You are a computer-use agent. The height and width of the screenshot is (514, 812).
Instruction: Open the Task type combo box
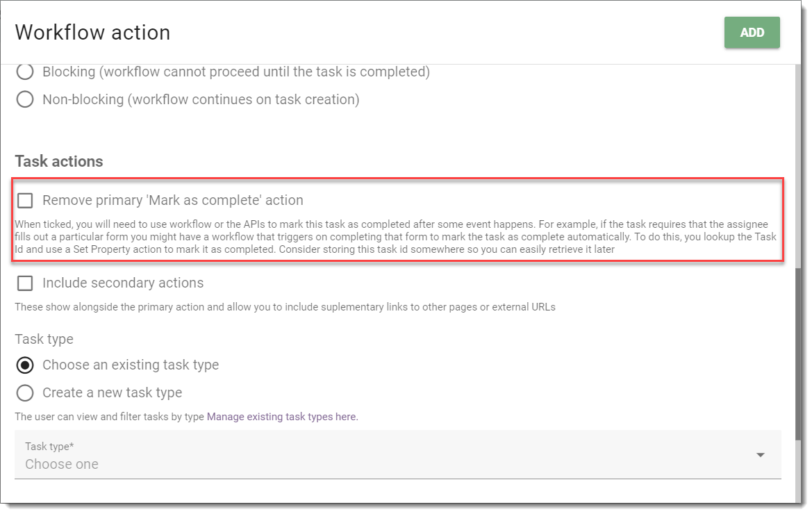(397, 454)
